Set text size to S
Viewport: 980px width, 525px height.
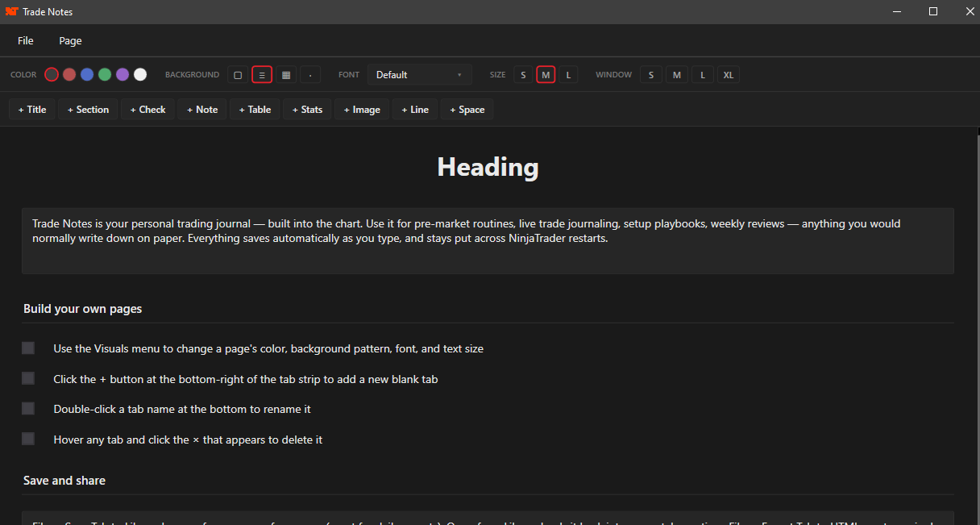pos(523,75)
